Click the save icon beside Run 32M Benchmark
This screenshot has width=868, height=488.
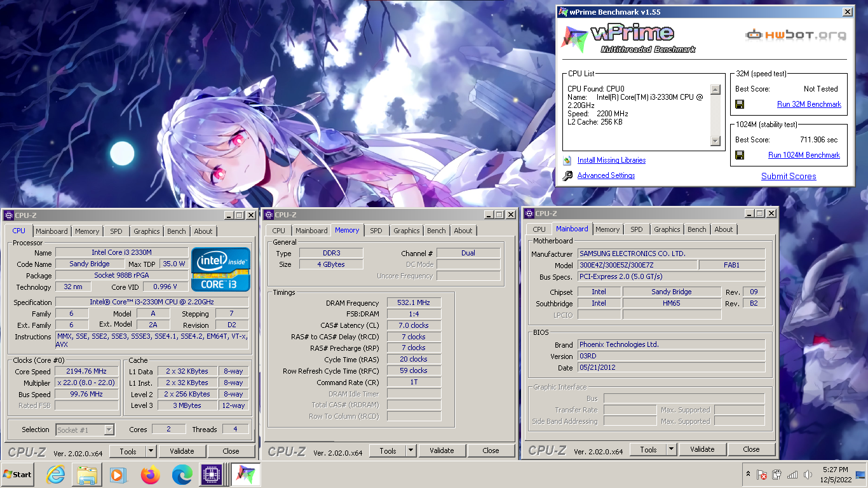point(740,104)
